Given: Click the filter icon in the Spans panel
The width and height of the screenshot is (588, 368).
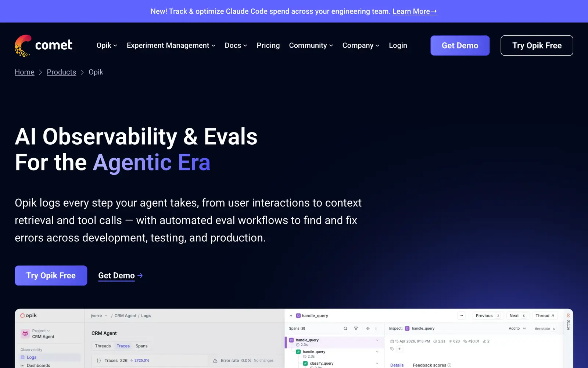Looking at the screenshot, I should tap(356, 328).
